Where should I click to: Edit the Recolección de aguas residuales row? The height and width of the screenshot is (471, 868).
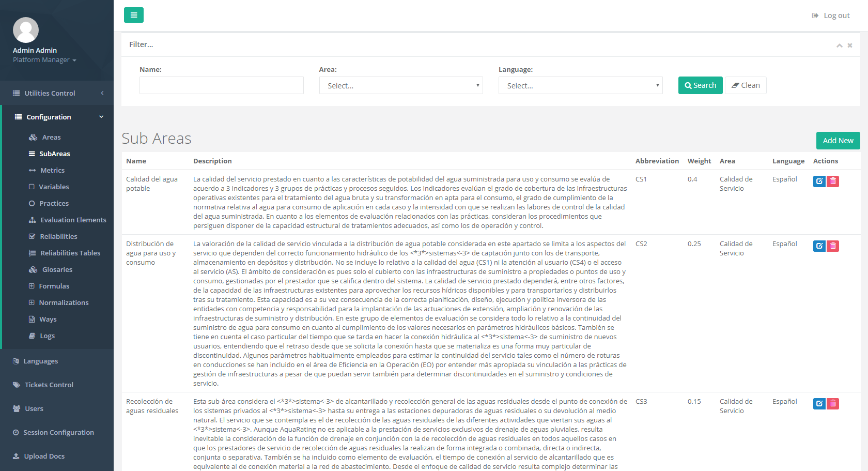(819, 403)
